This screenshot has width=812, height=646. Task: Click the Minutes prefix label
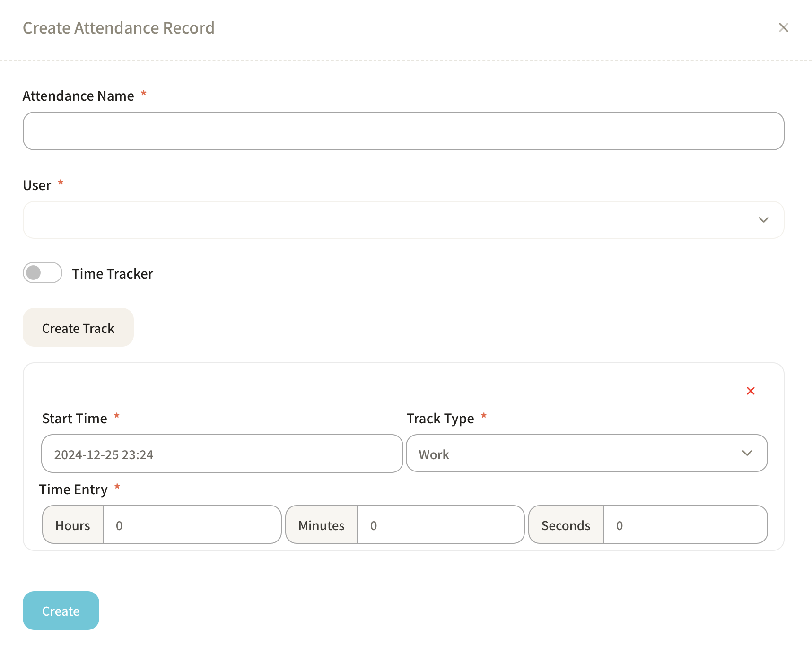(322, 525)
